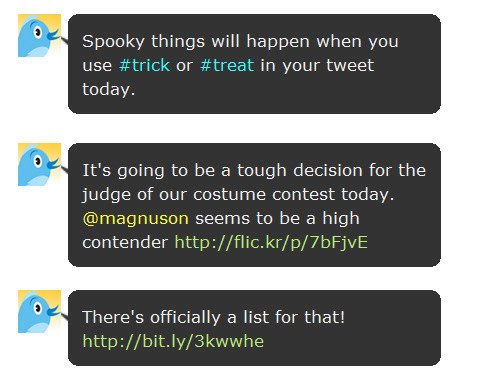
Task: Click the 'seems to be a high' text
Action: pos(277,219)
